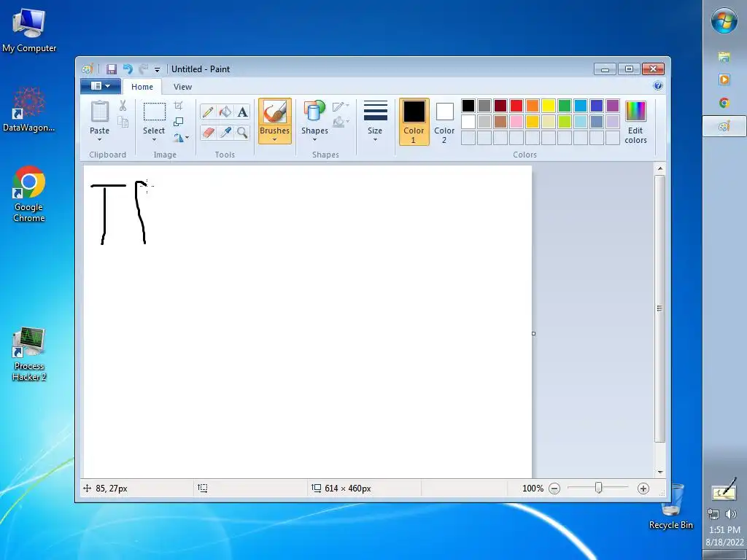Click the Brushes tool icon
The width and height of the screenshot is (747, 560).
[x=275, y=113]
